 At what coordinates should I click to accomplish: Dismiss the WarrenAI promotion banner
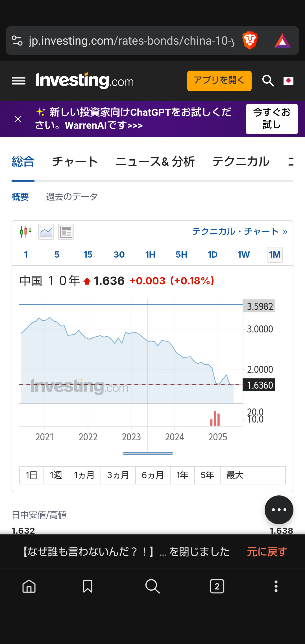click(18, 119)
